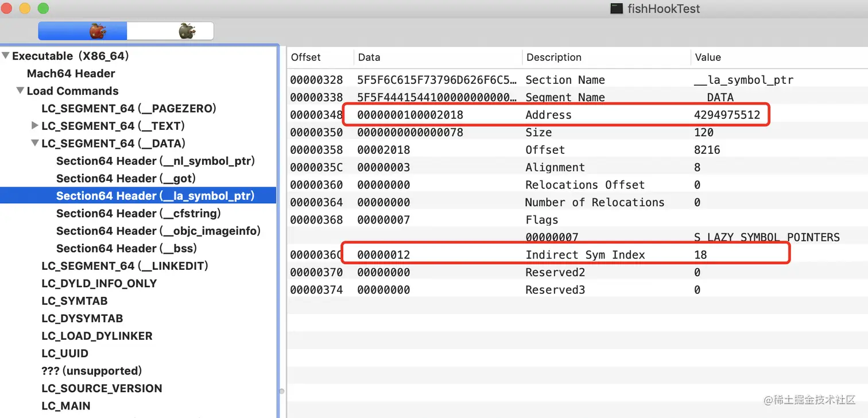Select LC_DYSYMTAB load command

82,318
